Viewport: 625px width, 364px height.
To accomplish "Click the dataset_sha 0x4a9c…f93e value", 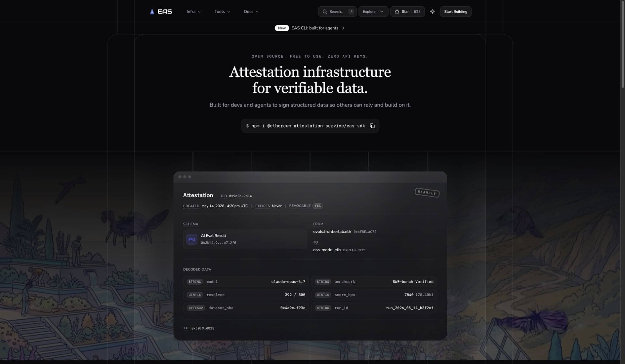I will coord(293,308).
